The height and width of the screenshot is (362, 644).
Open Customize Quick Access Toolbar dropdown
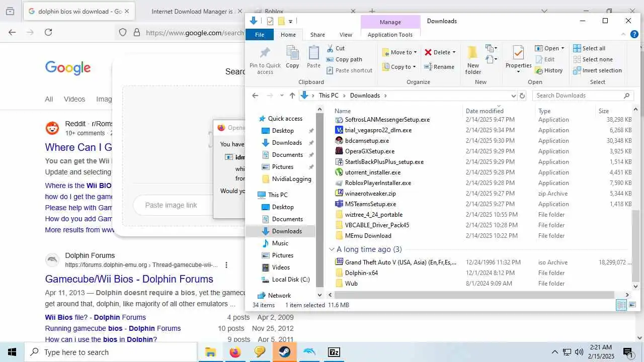[x=291, y=21]
